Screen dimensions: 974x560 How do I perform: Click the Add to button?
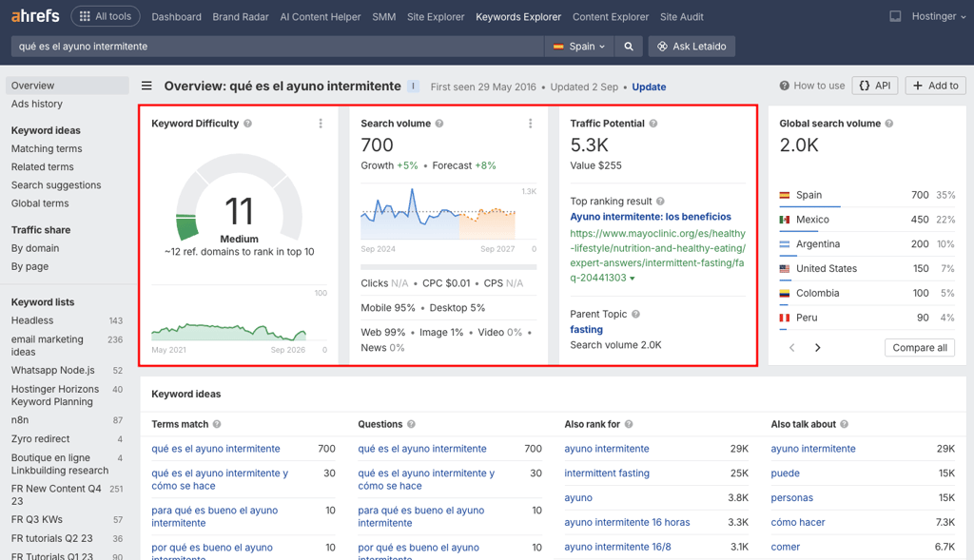[936, 86]
